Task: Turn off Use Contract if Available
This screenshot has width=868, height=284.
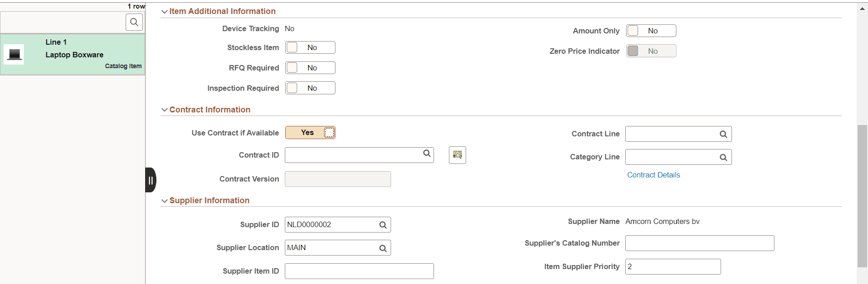Action: [310, 132]
